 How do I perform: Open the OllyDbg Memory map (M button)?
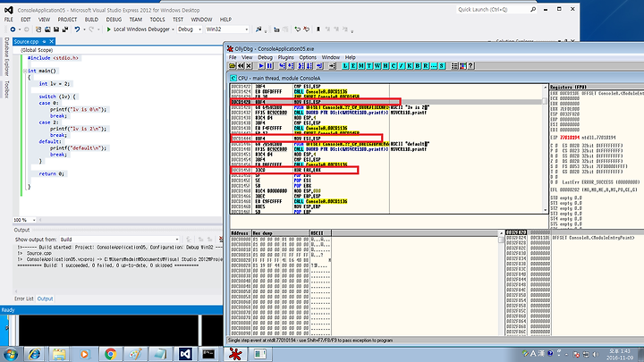click(361, 65)
